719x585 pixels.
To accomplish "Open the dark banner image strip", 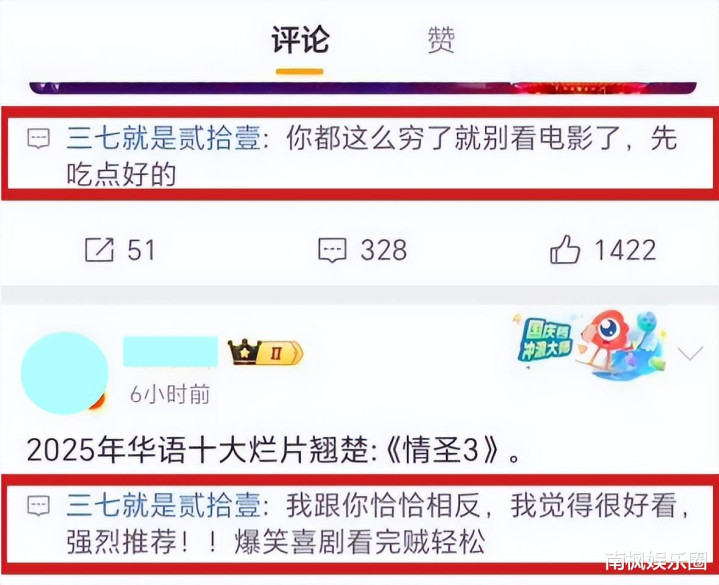I will click(363, 88).
